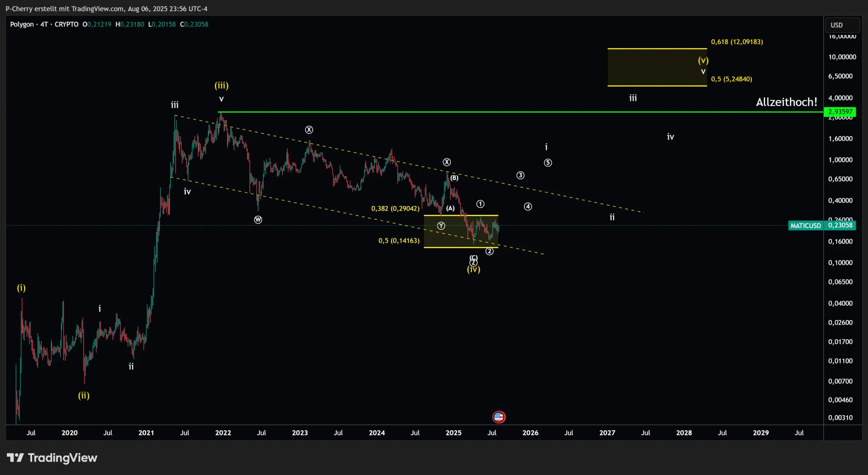Click the 2023 time axis label
This screenshot has height=475, width=868.
300,433
